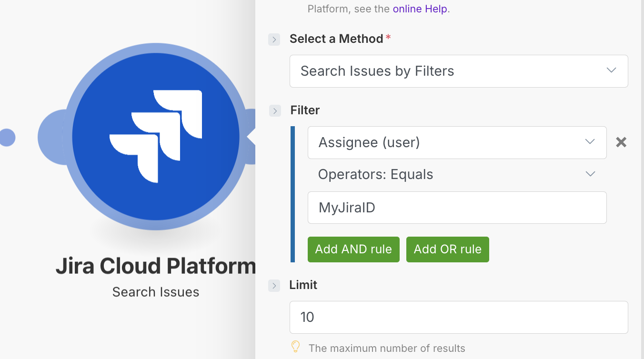Viewport: 644px width, 359px height.
Task: Open the online Help link
Action: 420,9
